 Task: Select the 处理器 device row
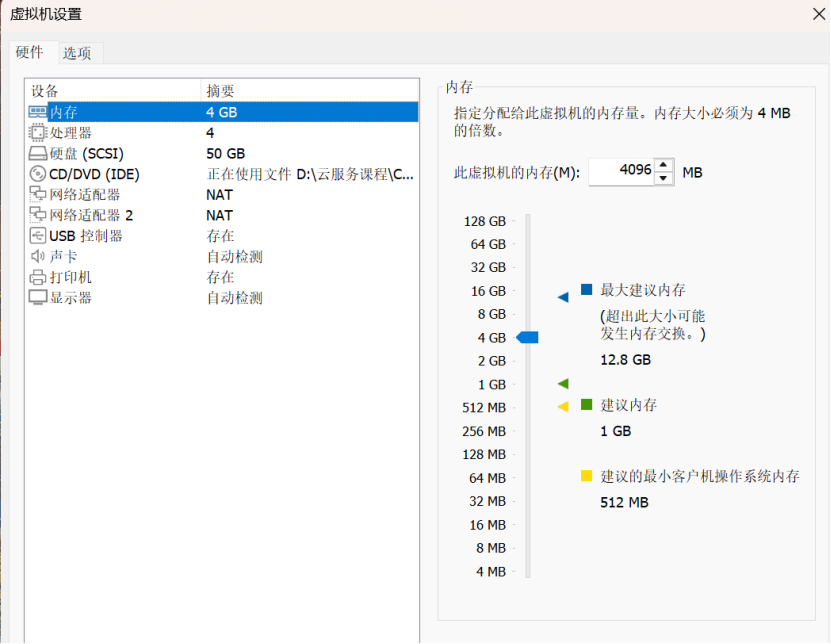tap(222, 133)
